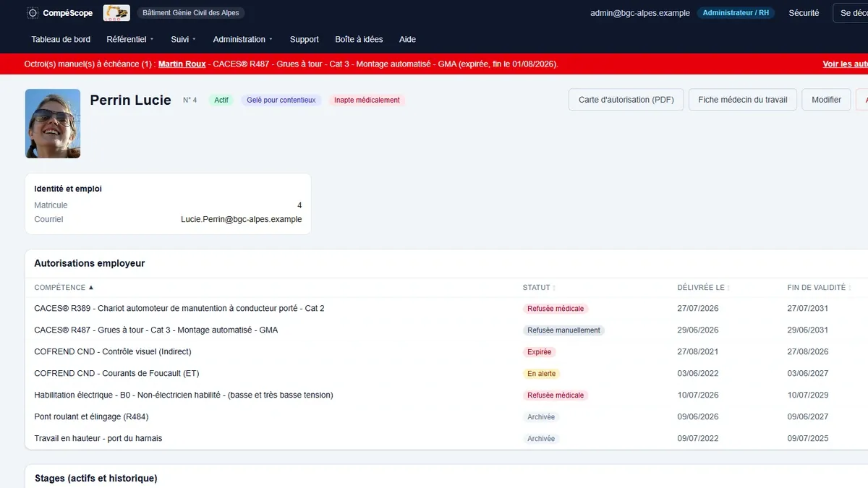The image size is (868, 488).
Task: Open the Aide menu item
Action: tap(407, 39)
